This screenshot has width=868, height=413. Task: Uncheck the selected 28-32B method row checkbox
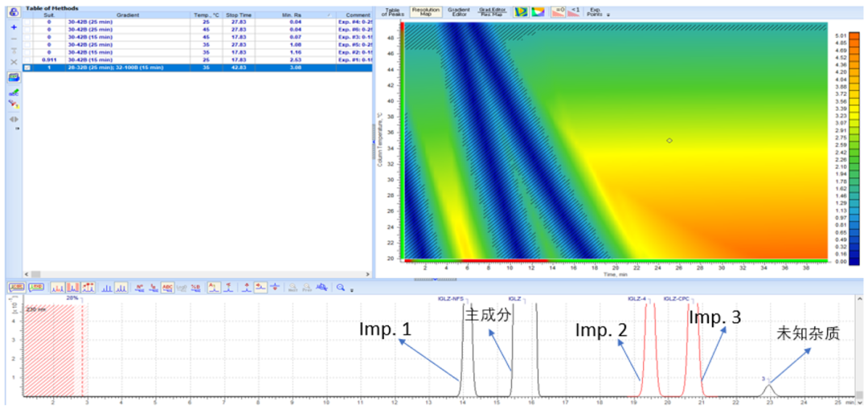pos(27,67)
